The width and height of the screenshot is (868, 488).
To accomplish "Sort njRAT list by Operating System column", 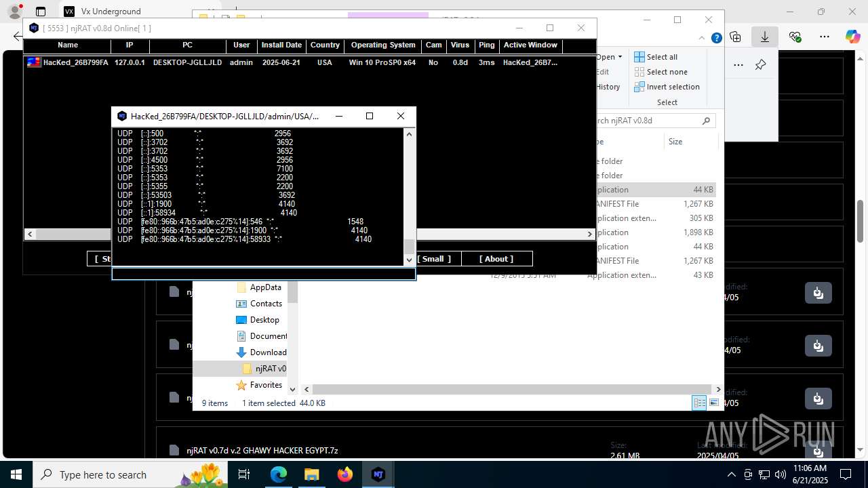I will [x=383, y=45].
